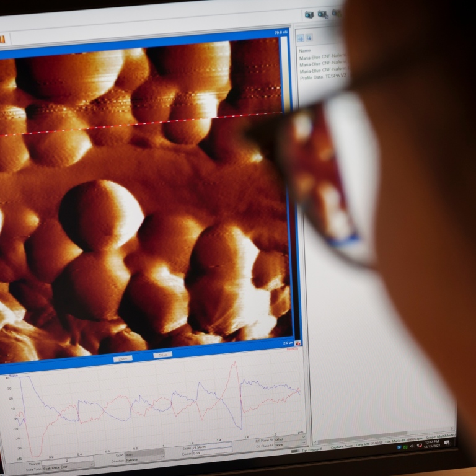
Task: Expand the RT Plane Fit dropdown set to Offset
Action: coord(290,439)
